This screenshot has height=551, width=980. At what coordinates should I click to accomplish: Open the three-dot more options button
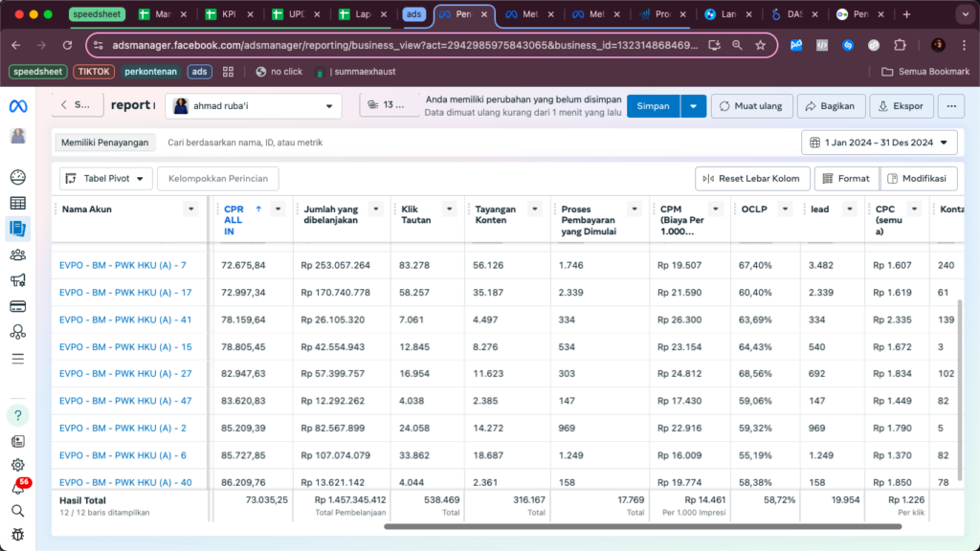coord(950,106)
